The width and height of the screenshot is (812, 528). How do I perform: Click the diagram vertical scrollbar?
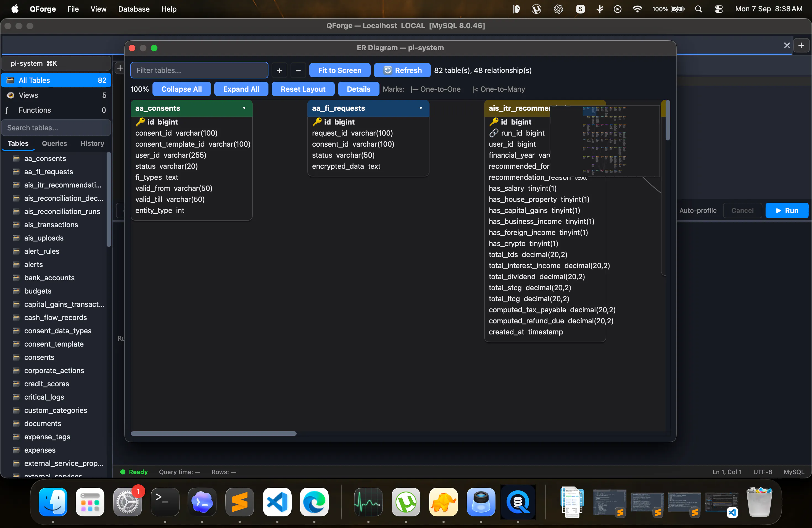pyautogui.click(x=668, y=120)
